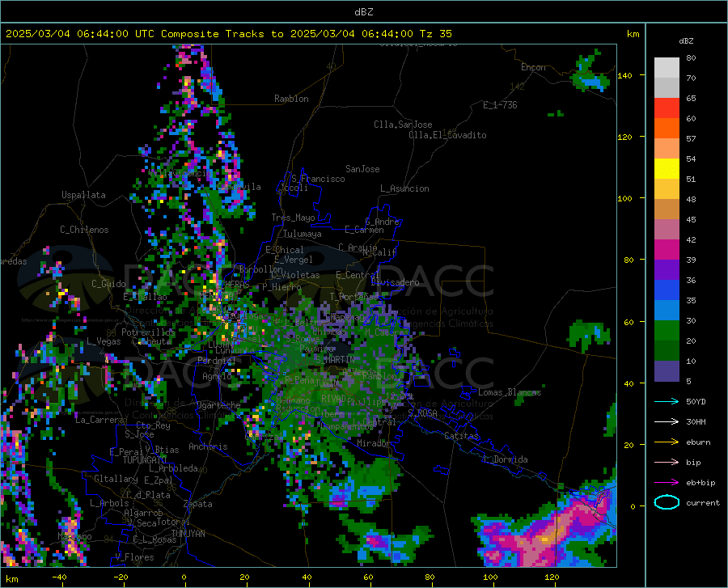Click the TUNUYAN map label
728x588 pixels.
click(188, 534)
